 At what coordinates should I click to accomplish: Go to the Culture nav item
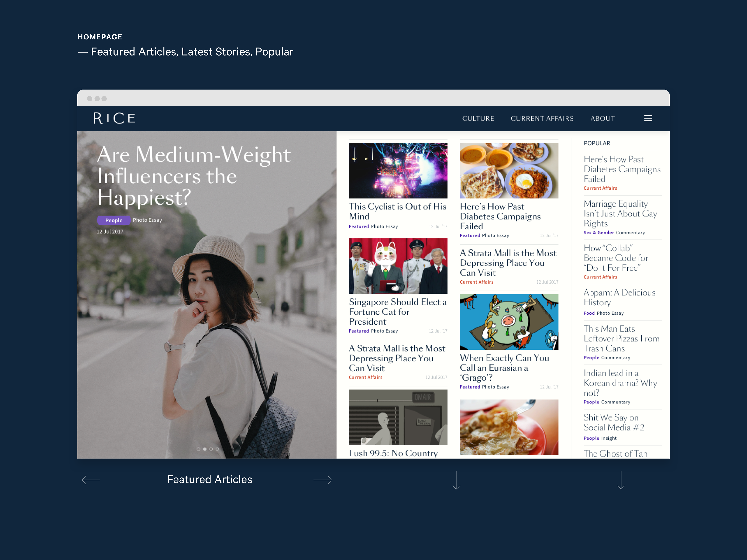click(x=478, y=118)
